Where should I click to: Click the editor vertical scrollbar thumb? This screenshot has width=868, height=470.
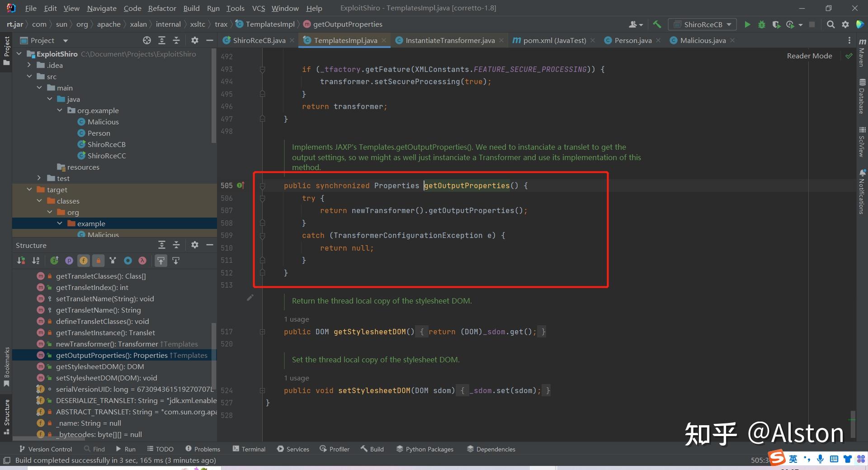[x=853, y=424]
